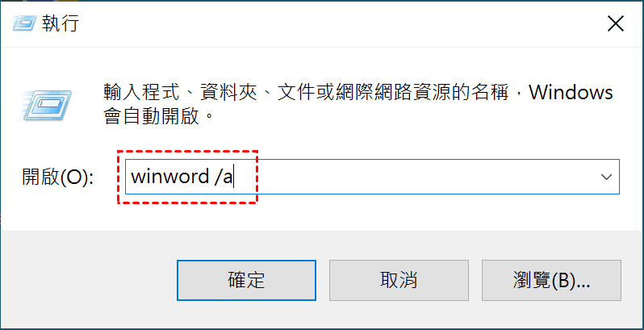Expand the 開啟 combo box dropdown arrow
The height and width of the screenshot is (330, 644).
click(606, 177)
